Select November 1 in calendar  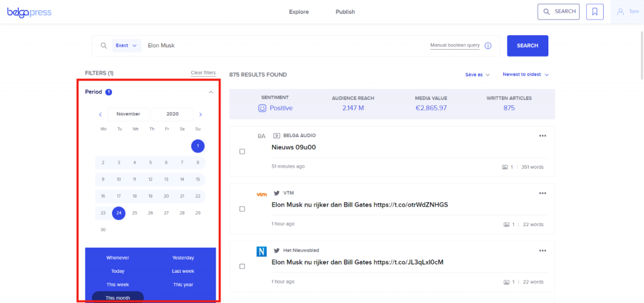[x=198, y=146]
